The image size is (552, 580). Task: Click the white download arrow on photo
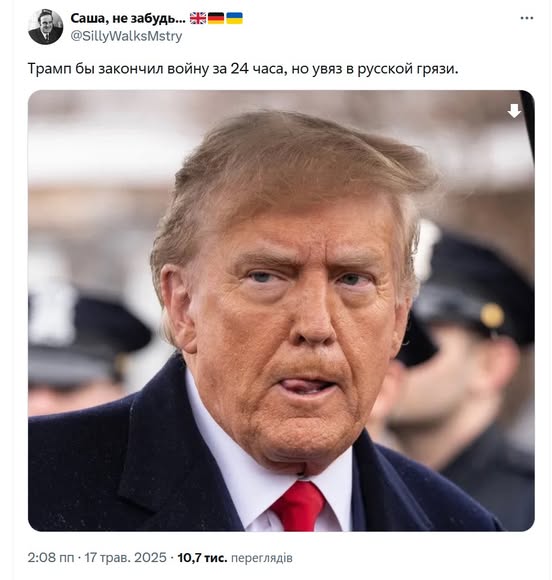pyautogui.click(x=514, y=111)
